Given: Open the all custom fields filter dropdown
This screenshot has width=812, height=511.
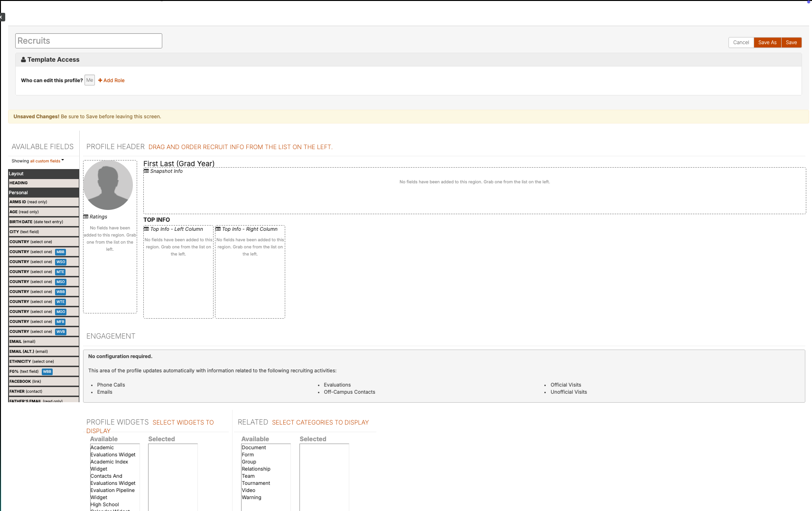Looking at the screenshot, I should [x=47, y=161].
